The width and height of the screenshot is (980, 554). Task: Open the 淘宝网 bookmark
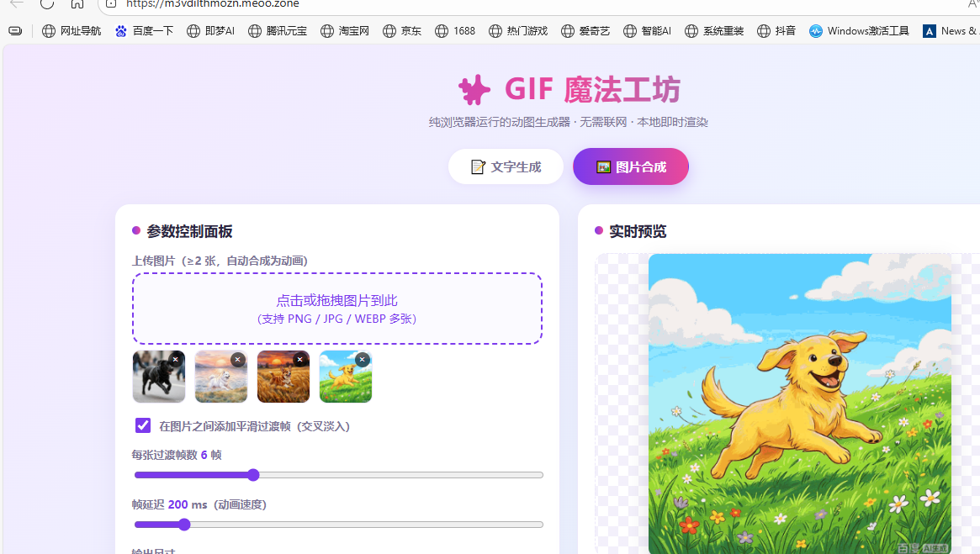[344, 30]
